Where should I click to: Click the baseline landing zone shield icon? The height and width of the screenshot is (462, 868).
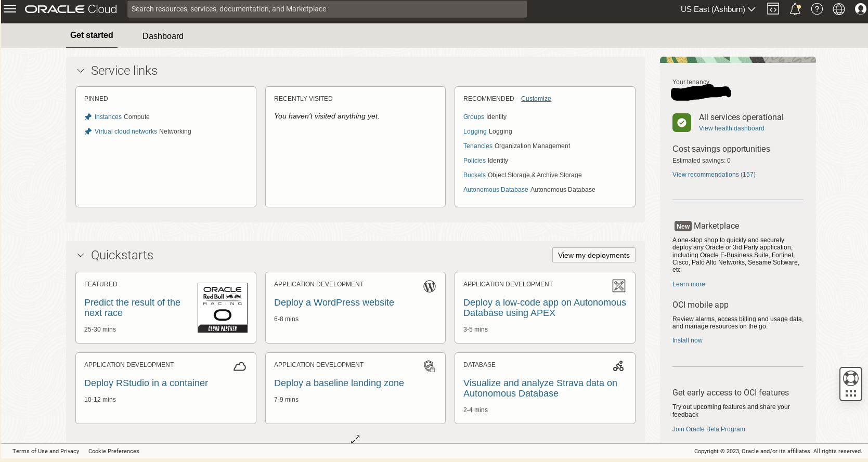429,366
